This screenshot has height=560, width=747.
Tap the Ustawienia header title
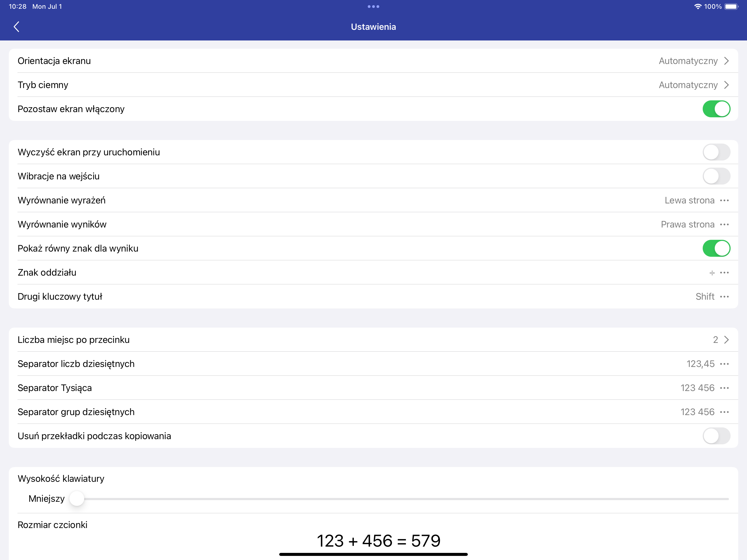pyautogui.click(x=373, y=27)
